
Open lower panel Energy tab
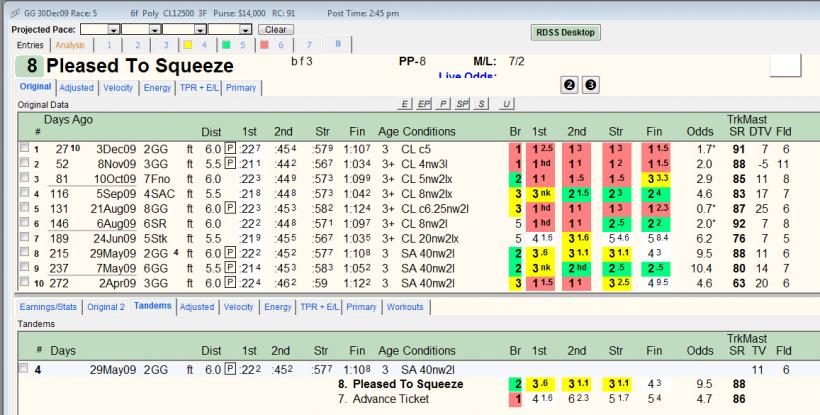click(x=278, y=307)
